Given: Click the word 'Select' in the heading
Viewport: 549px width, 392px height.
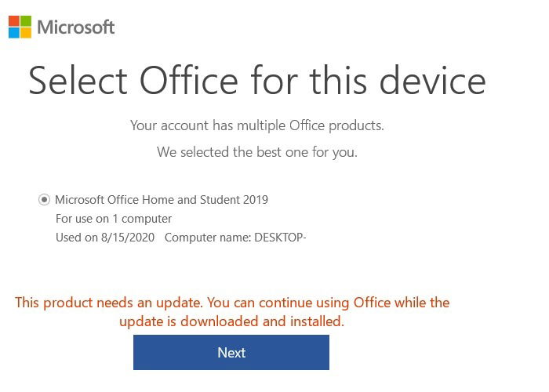Looking at the screenshot, I should (x=78, y=81).
